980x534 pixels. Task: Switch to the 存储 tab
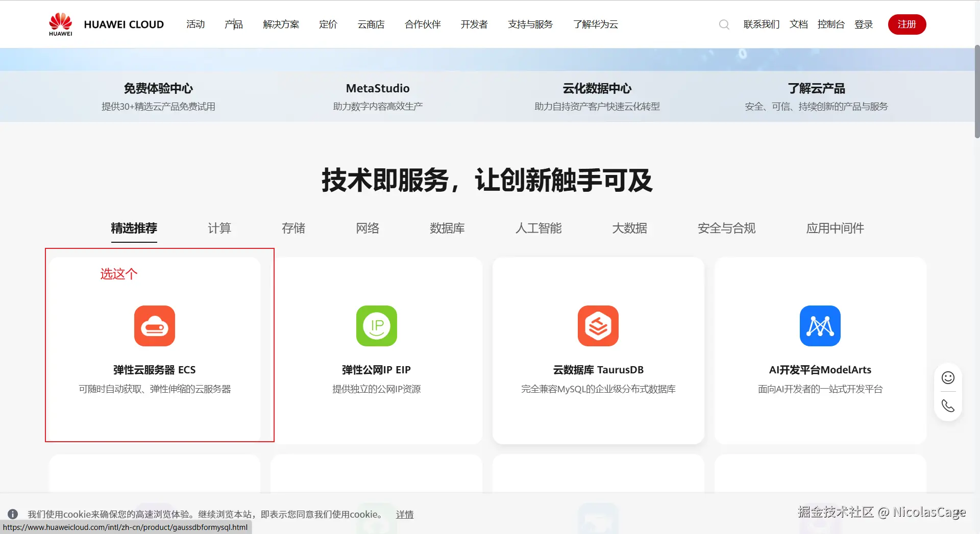pyautogui.click(x=293, y=228)
